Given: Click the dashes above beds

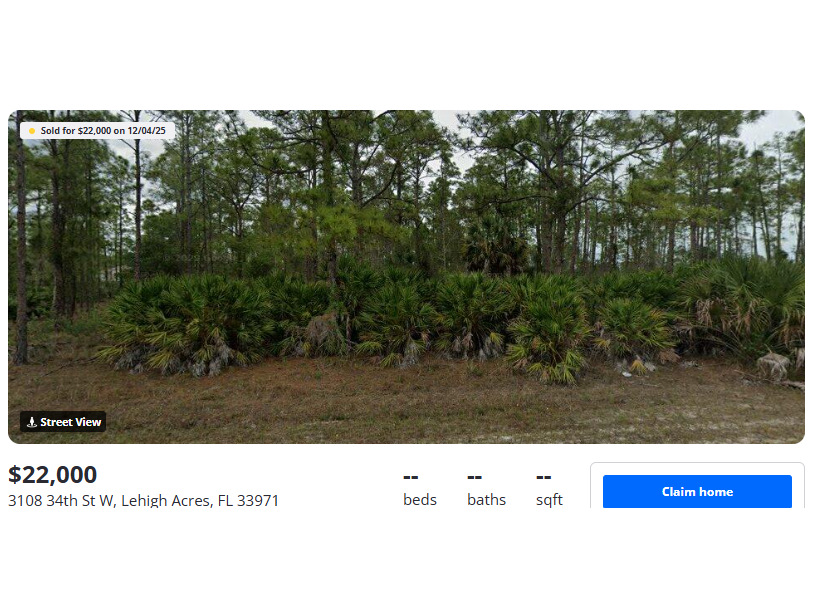Looking at the screenshot, I should coord(411,477).
